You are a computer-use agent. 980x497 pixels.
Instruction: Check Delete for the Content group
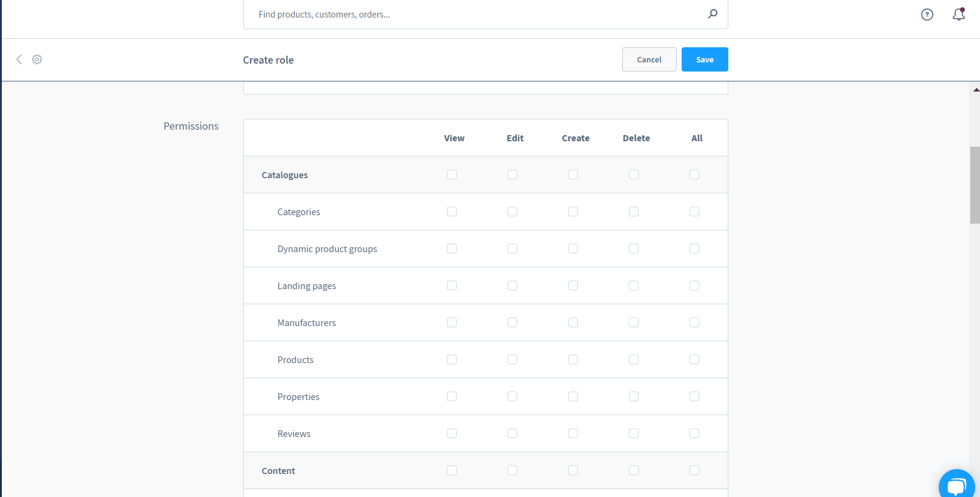tap(634, 470)
